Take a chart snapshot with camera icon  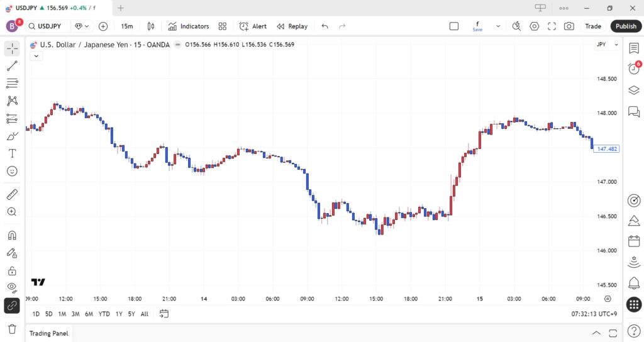569,26
